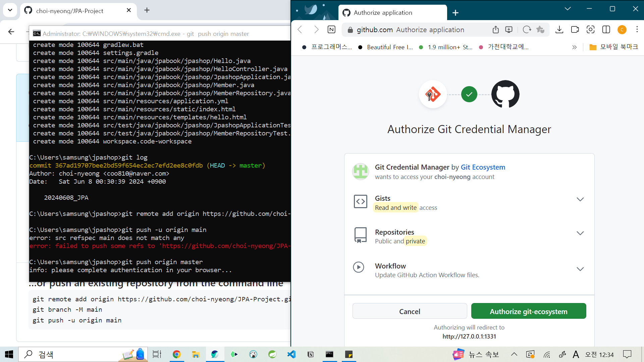Screen dimensions: 644x362
Task: Show more bookmarks with the double chevron
Action: point(574,47)
